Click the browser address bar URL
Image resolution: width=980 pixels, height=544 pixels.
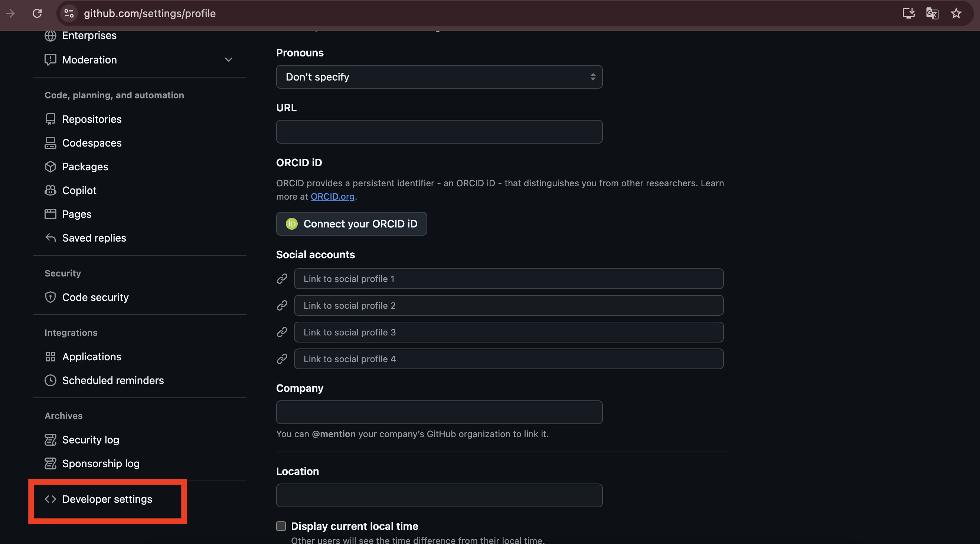[150, 13]
